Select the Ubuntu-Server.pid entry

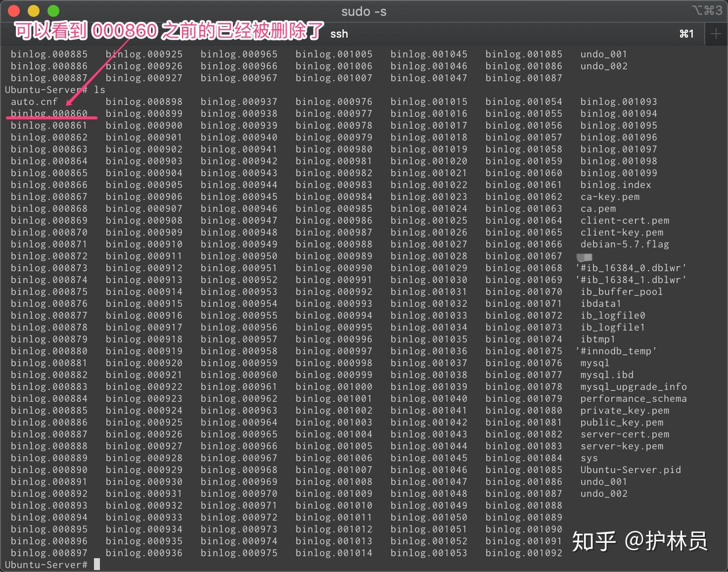coord(630,470)
